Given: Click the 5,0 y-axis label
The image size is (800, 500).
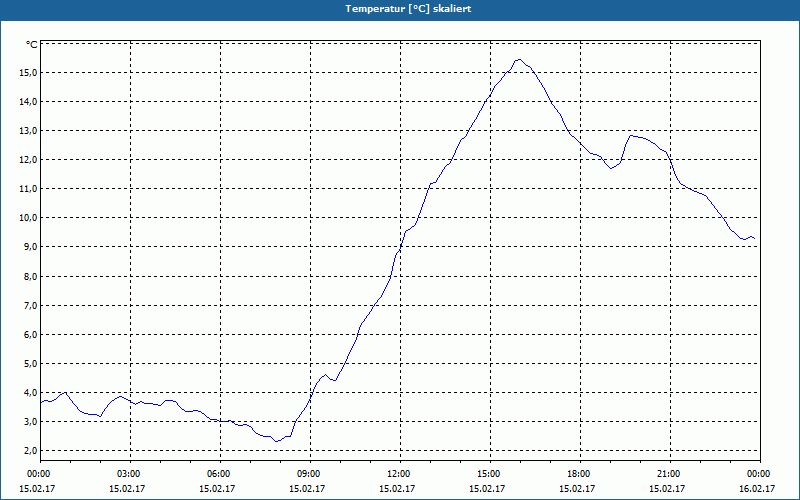Looking at the screenshot, I should [x=30, y=364].
